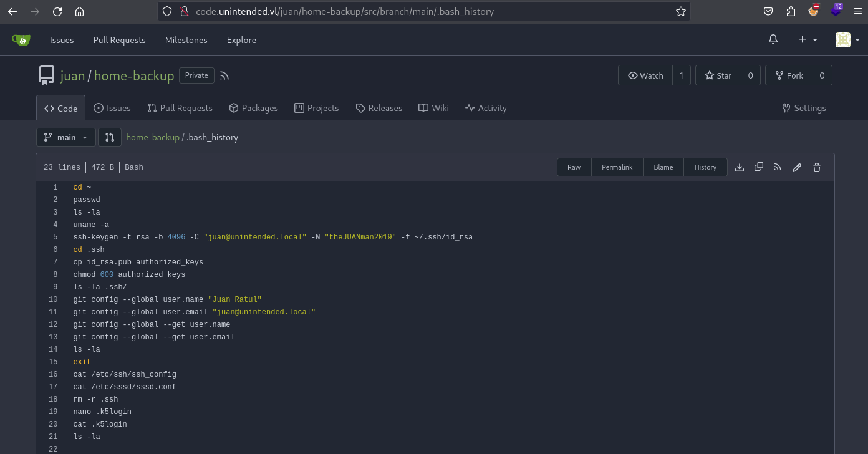The height and width of the screenshot is (454, 868).
Task: Click the Permalink button
Action: [x=617, y=167]
